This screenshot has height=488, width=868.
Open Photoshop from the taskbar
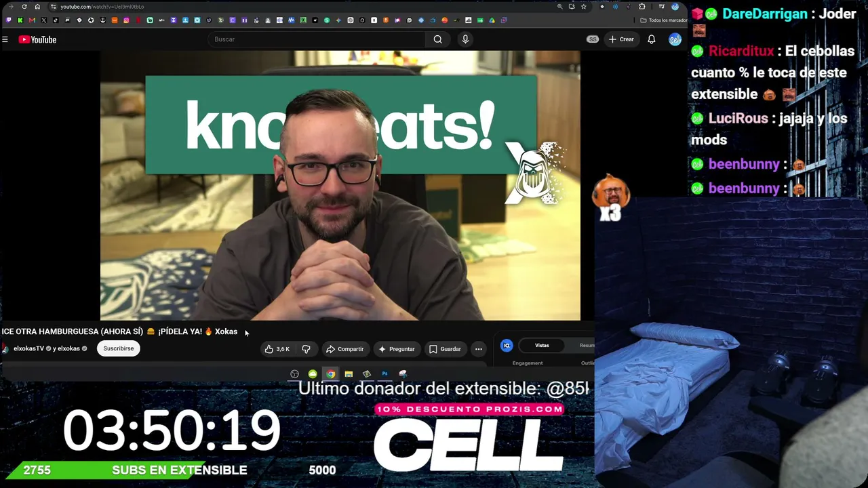point(384,374)
